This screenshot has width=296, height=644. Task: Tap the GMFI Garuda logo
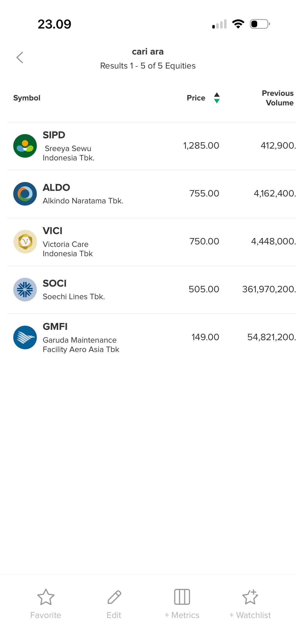click(25, 337)
